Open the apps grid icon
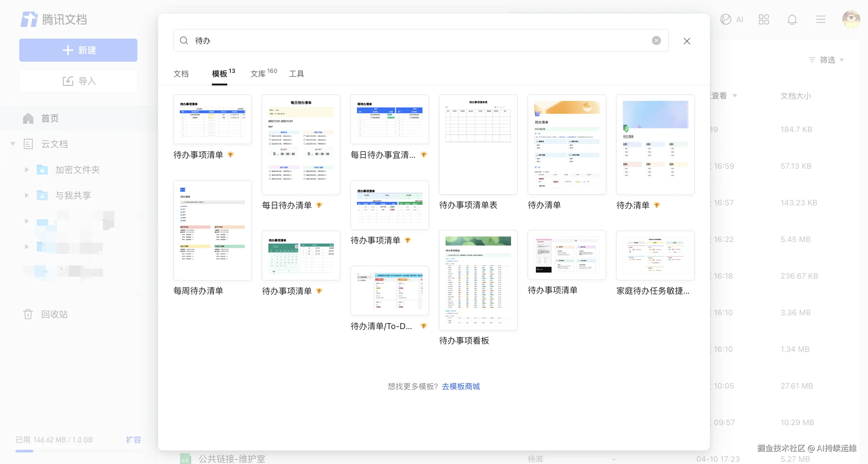This screenshot has height=464, width=868. click(x=764, y=20)
